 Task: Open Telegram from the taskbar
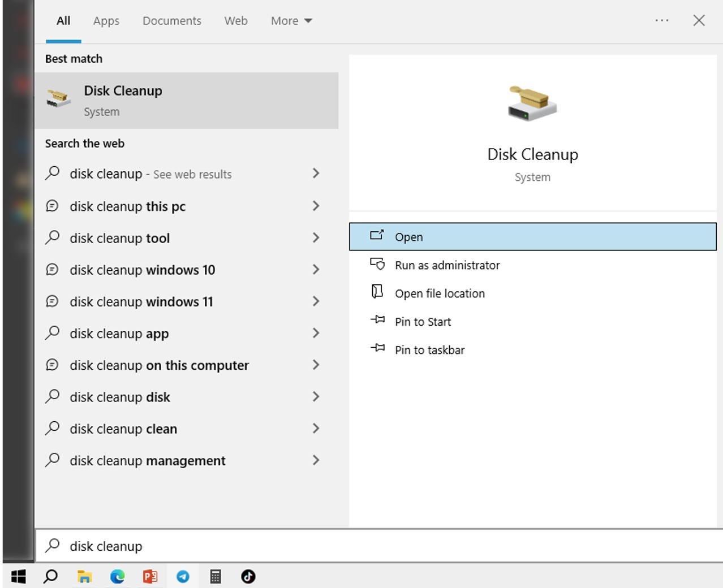click(183, 576)
